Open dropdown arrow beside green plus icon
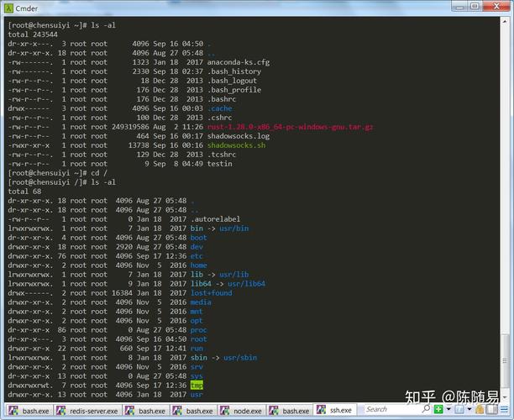514x420 pixels. tap(448, 409)
